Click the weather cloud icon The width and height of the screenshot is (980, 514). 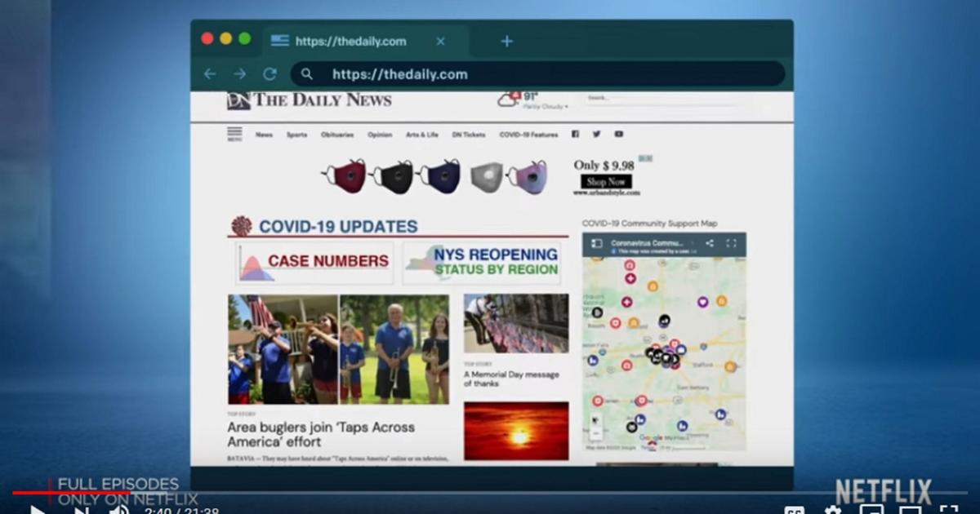coord(508,100)
